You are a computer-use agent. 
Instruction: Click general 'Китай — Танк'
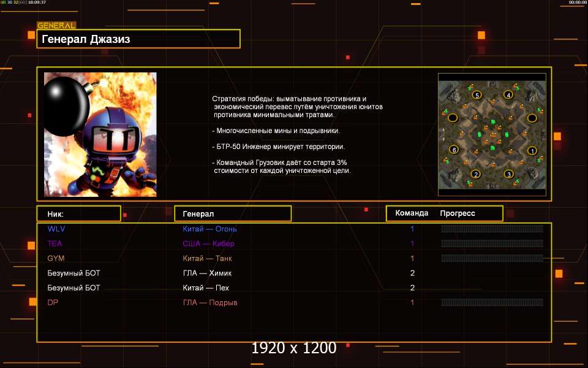coord(207,258)
